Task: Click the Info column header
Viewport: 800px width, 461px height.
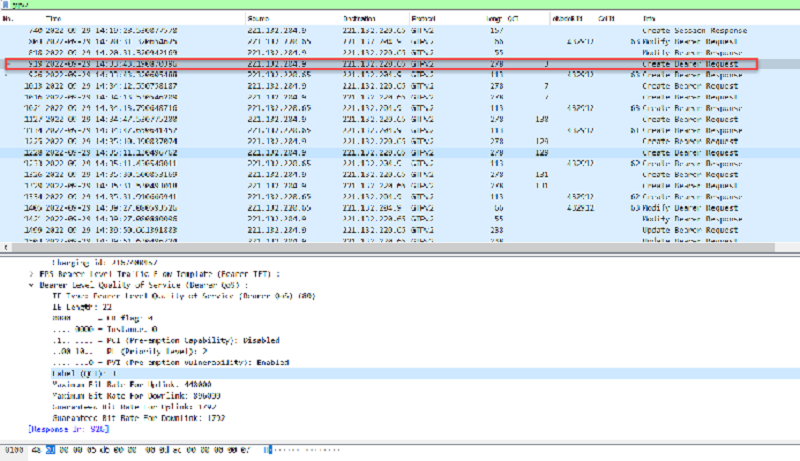Action: [x=649, y=18]
